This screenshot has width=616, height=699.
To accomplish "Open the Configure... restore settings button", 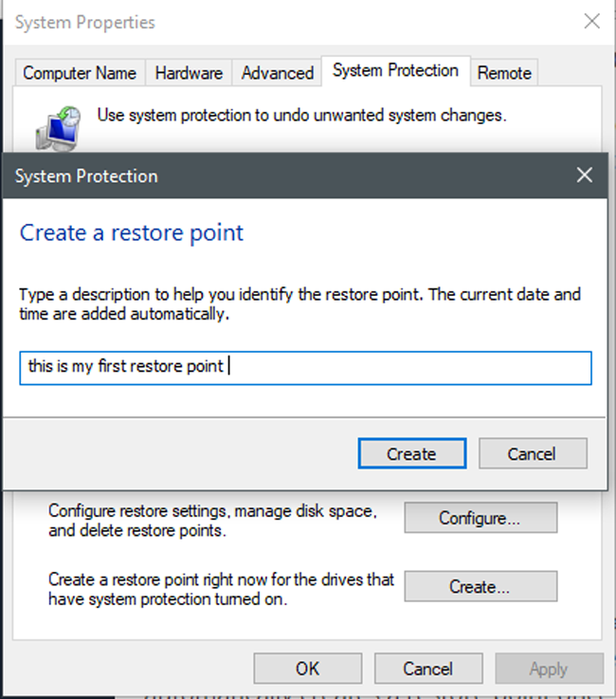I will click(x=480, y=518).
